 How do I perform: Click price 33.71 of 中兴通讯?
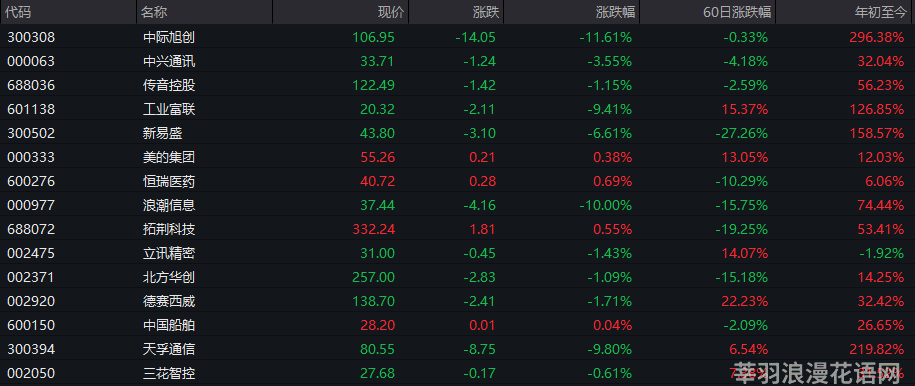(378, 61)
